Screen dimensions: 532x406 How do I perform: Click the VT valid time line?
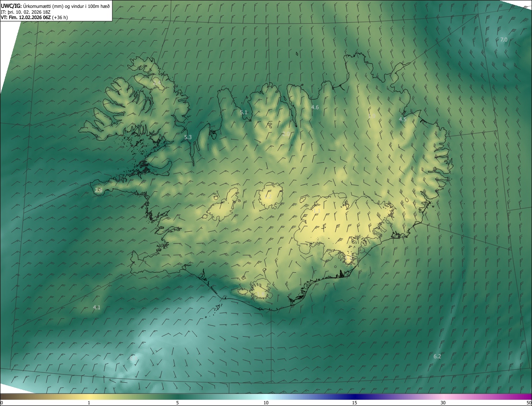tap(34, 17)
